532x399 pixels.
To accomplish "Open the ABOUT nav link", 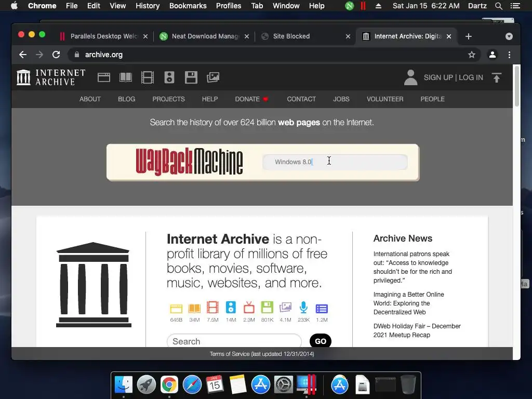I will pyautogui.click(x=90, y=99).
